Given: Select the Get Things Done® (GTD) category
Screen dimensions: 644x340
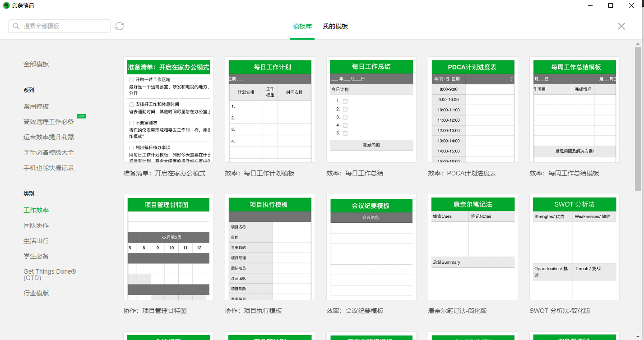Looking at the screenshot, I should pyautogui.click(x=50, y=275).
